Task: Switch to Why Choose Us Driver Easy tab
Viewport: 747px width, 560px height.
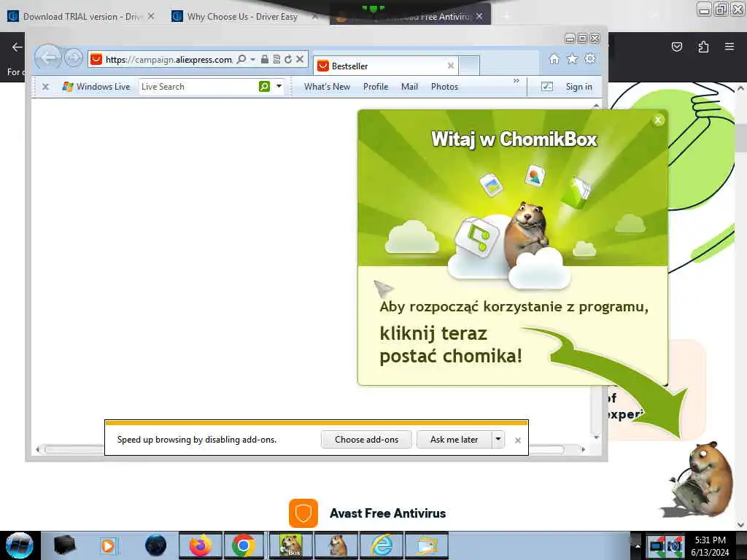Action: tap(242, 17)
